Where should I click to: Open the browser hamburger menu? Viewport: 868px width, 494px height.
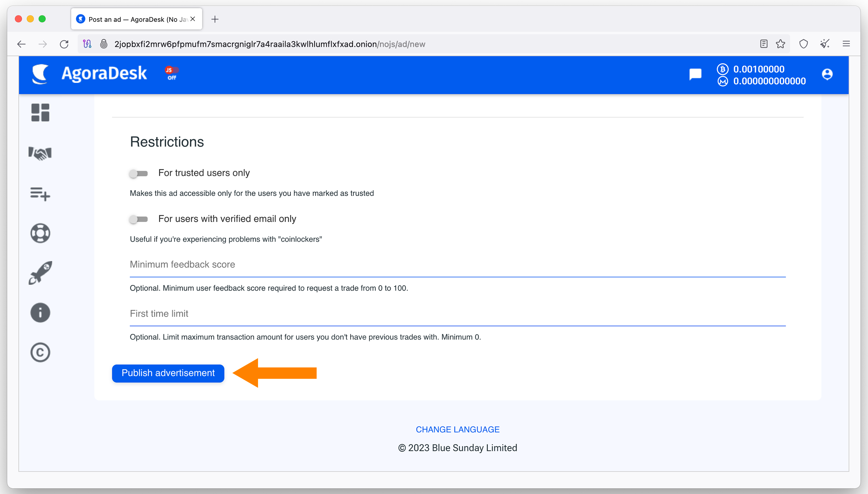coord(846,44)
